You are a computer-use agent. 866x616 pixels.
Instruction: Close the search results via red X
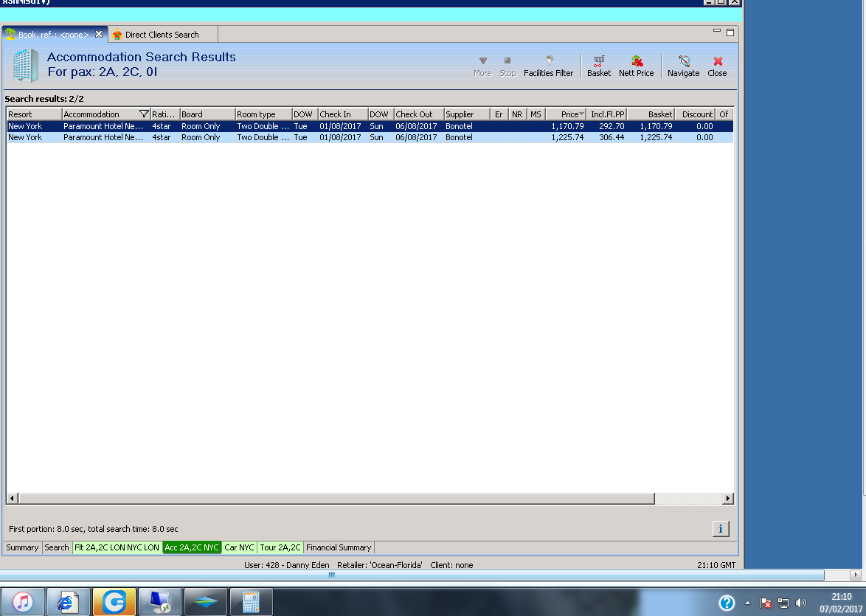coord(717,66)
